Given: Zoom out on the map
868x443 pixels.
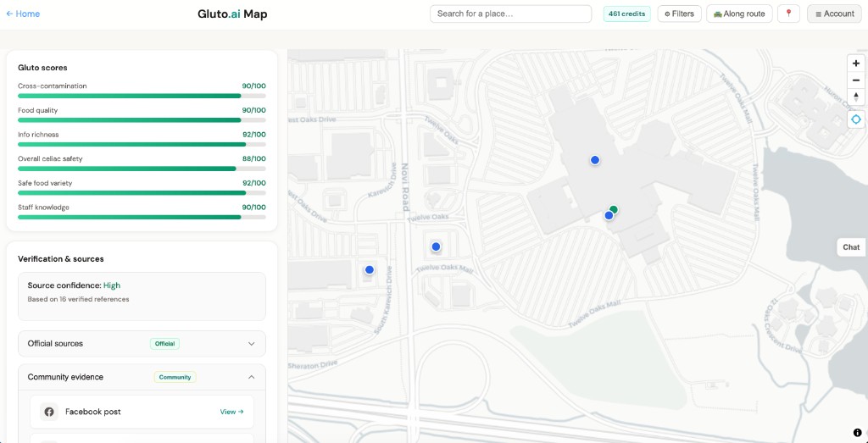Looking at the screenshot, I should pos(856,80).
